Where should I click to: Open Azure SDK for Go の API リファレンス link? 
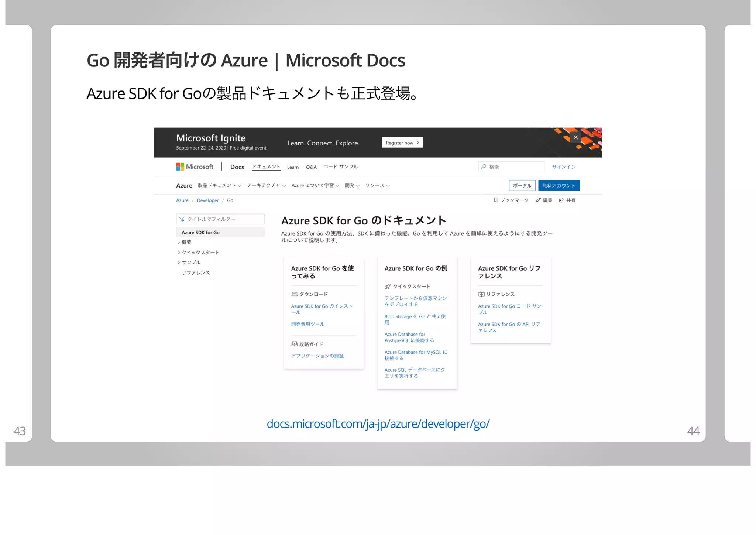[x=509, y=327]
